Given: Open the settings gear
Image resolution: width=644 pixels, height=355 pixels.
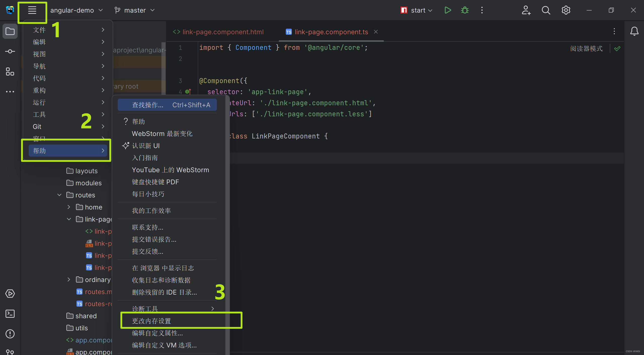Looking at the screenshot, I should [x=566, y=10].
